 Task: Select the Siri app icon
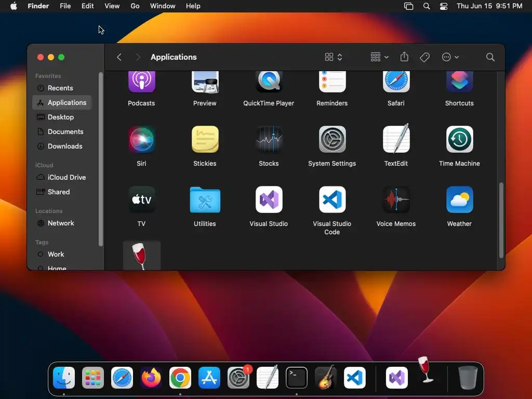click(x=141, y=139)
